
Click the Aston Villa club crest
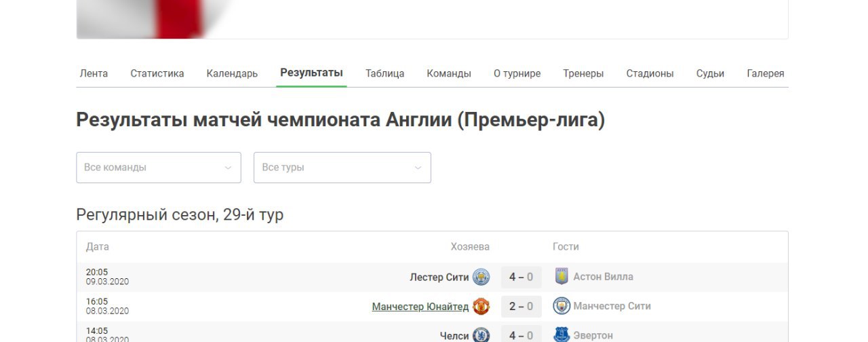coord(561,277)
